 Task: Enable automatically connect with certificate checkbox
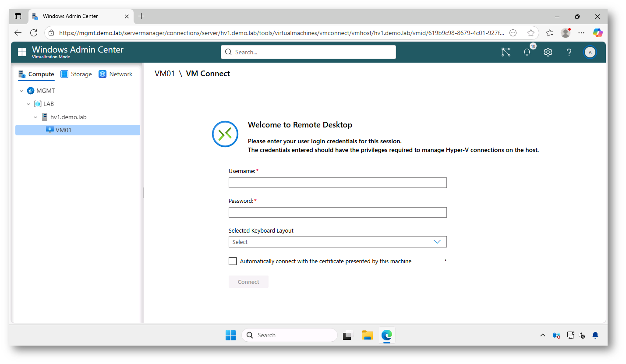point(233,261)
